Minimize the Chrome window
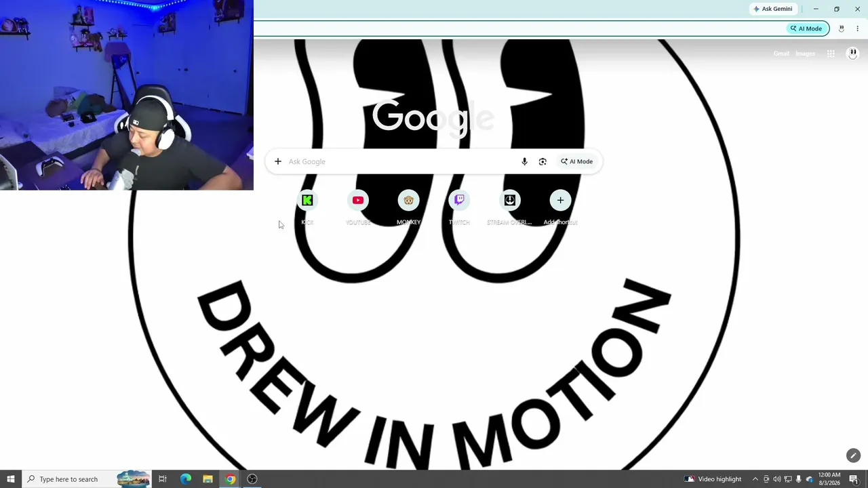868x488 pixels. [816, 9]
